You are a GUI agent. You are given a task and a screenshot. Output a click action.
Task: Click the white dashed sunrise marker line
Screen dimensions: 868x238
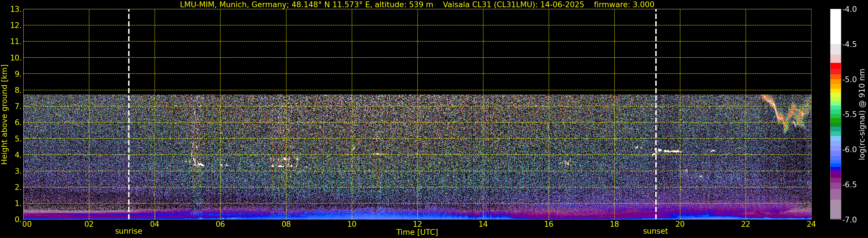[x=129, y=115]
